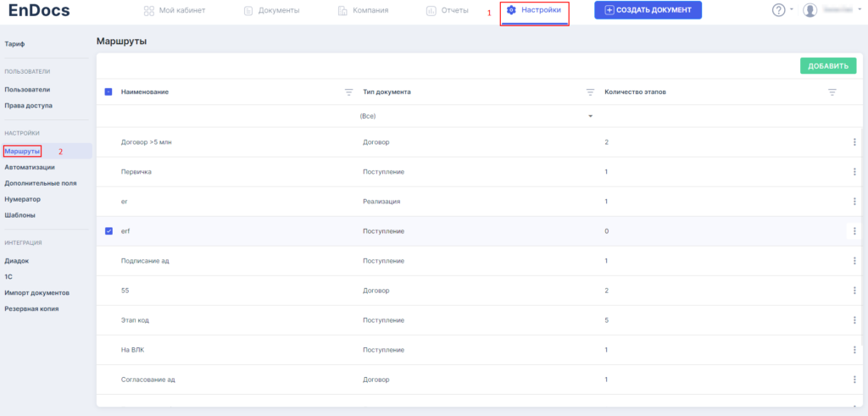Open three-dot menu for Договор >5 млн
This screenshot has height=416, width=868.
click(854, 142)
